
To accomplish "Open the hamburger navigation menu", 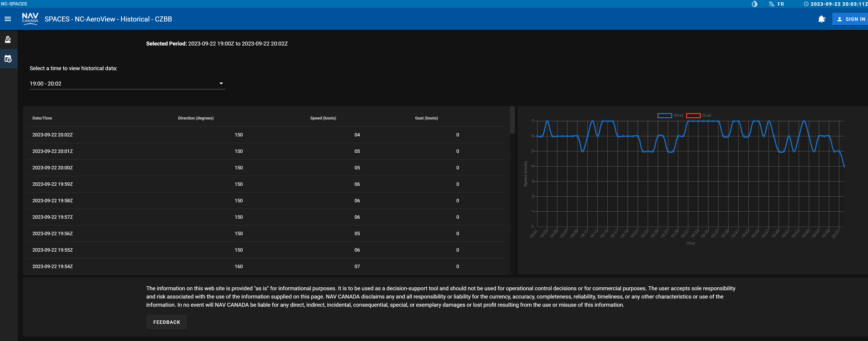I will tap(8, 19).
